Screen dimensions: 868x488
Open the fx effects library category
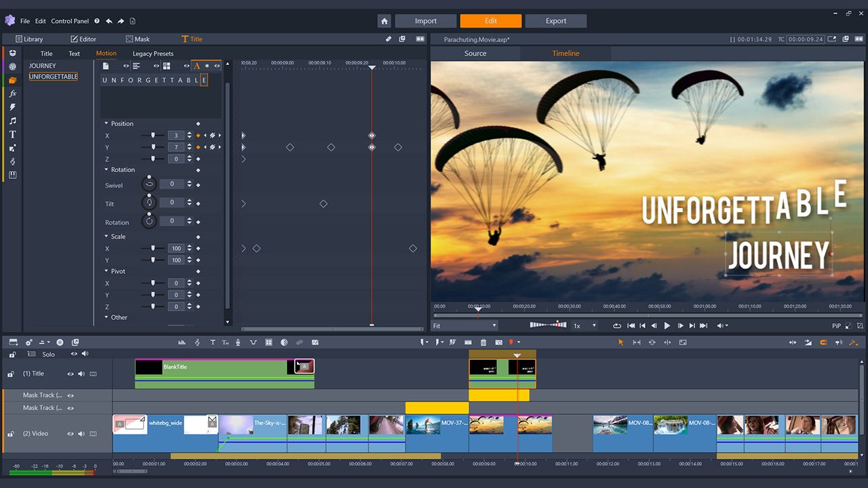point(12,94)
